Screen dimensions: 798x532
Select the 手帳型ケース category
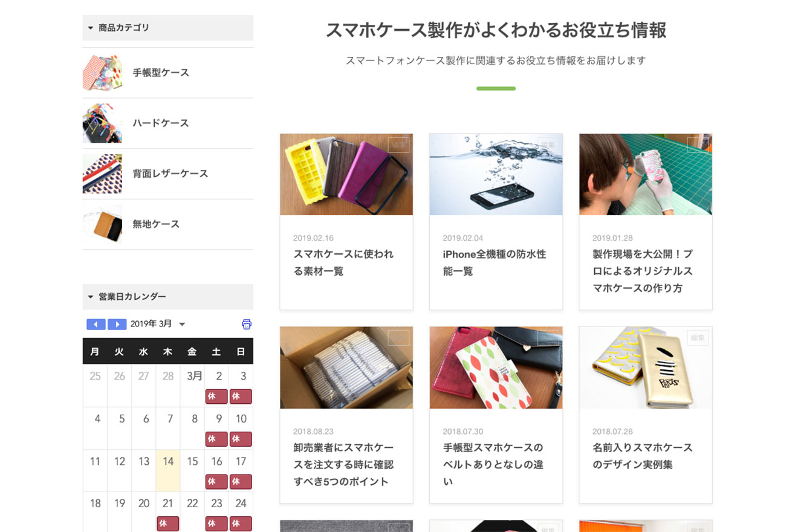click(159, 72)
